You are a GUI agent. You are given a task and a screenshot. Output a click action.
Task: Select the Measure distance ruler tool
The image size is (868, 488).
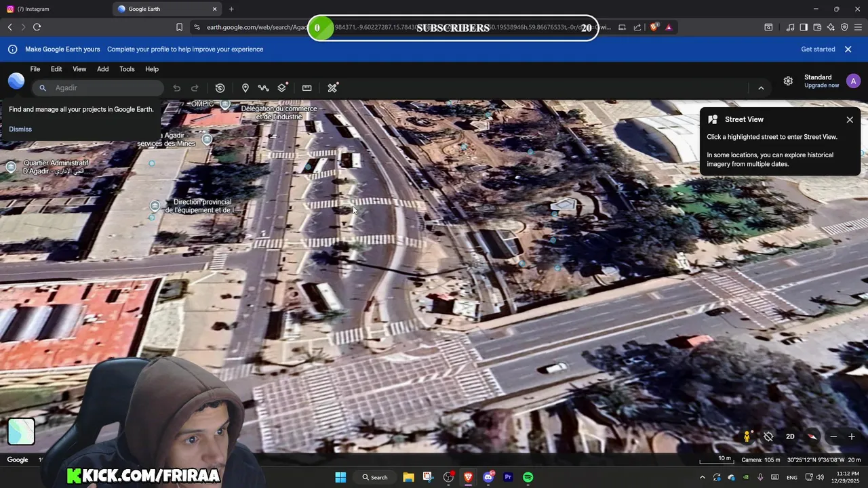307,88
